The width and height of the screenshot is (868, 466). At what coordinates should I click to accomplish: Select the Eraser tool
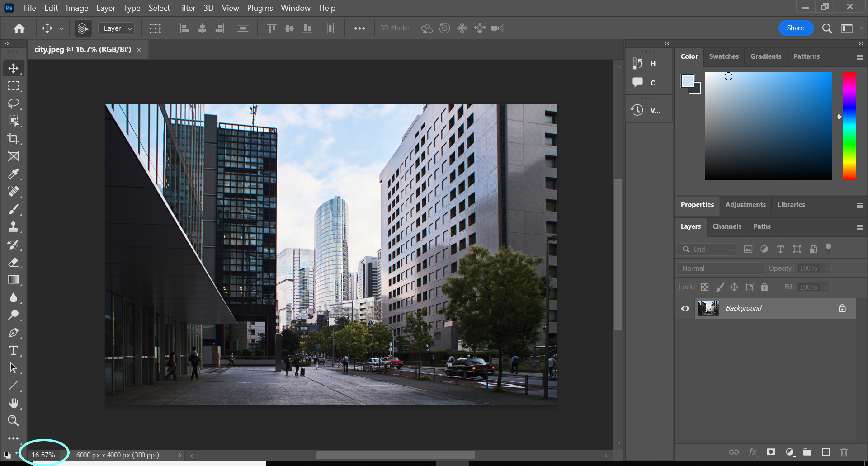point(14,262)
